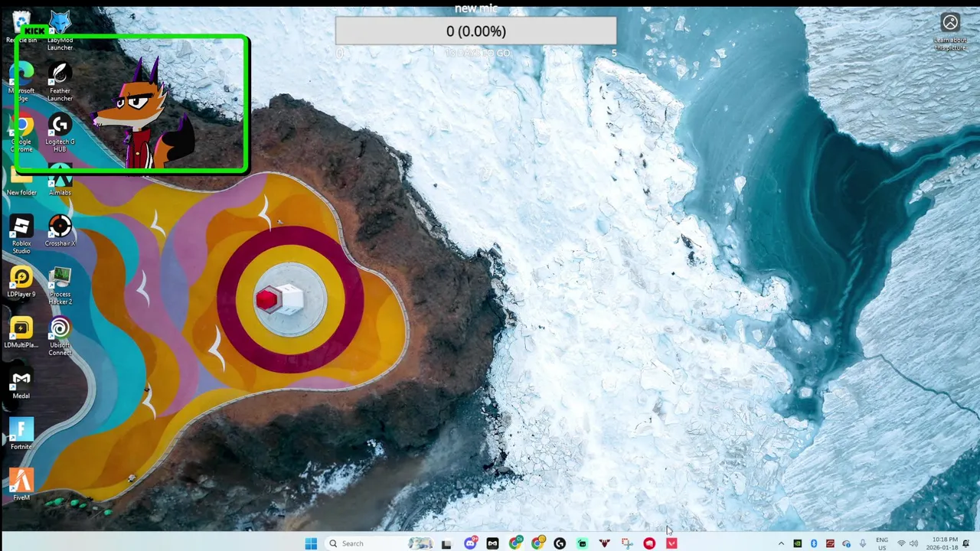Open the green robot-face app in taskbar
This screenshot has width=980, height=551.
pyautogui.click(x=582, y=543)
